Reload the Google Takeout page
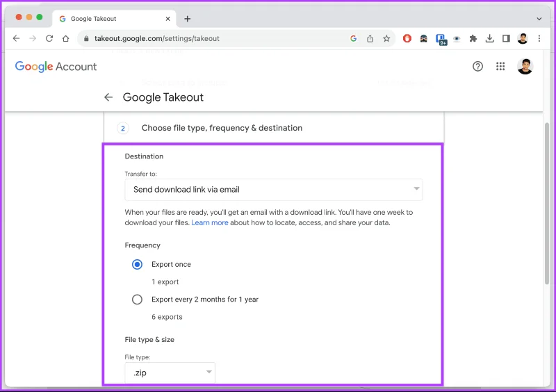 49,38
